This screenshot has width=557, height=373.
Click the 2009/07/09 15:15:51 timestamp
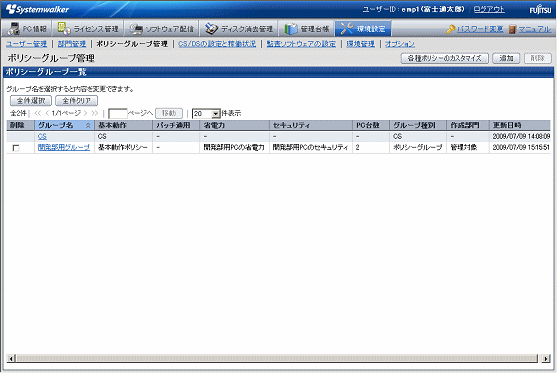521,147
